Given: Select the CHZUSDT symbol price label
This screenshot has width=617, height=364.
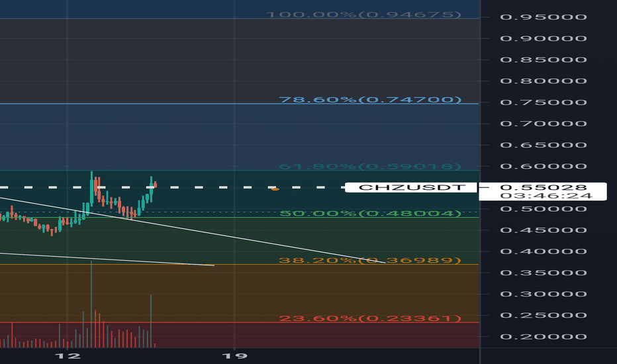Looking at the screenshot, I should click(x=411, y=187).
